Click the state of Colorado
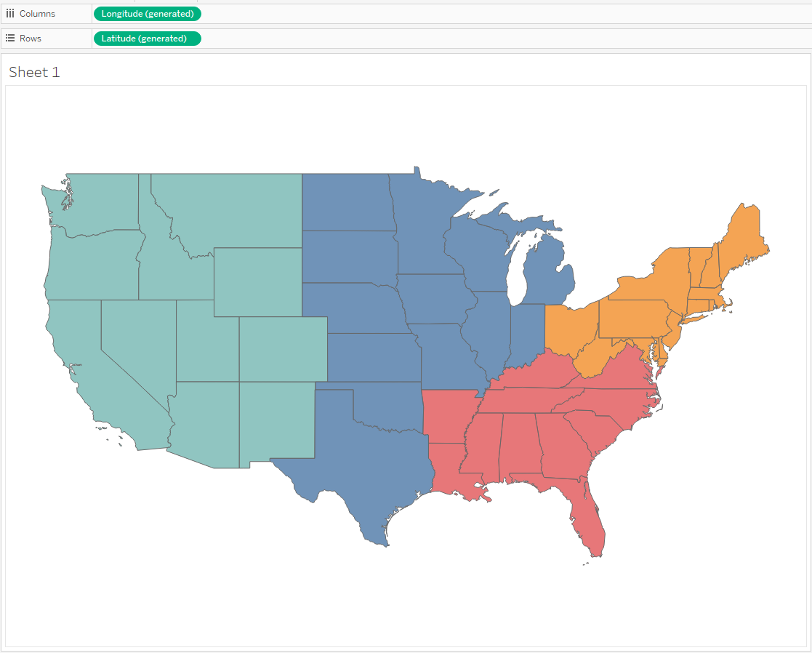812x653 pixels. point(282,349)
